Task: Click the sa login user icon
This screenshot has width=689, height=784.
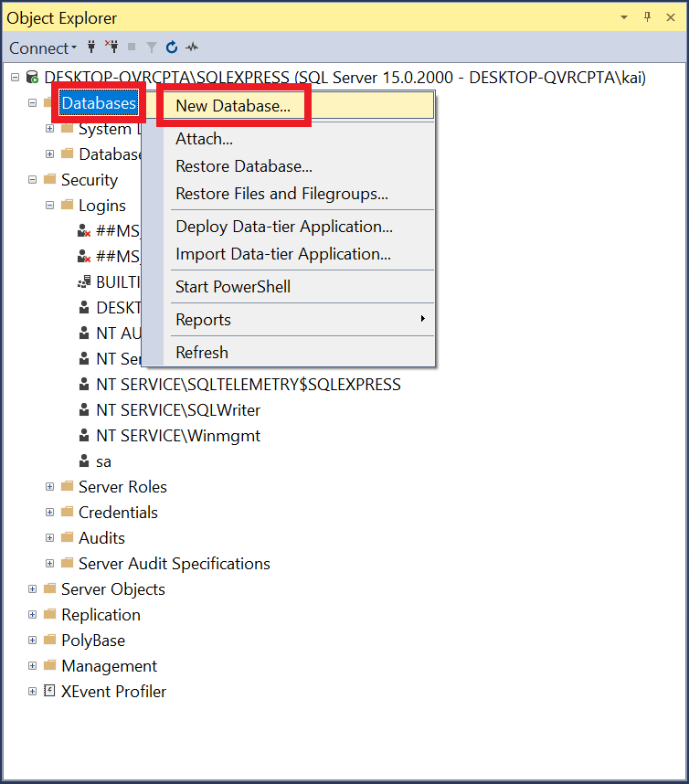Action: tap(84, 461)
